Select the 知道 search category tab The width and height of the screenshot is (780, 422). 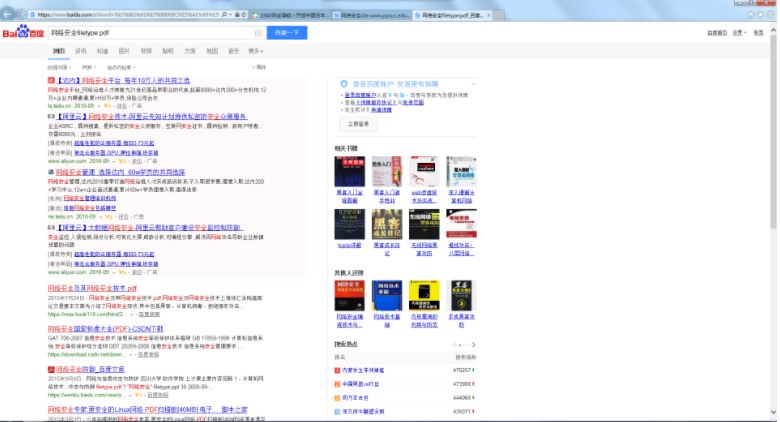(x=102, y=51)
